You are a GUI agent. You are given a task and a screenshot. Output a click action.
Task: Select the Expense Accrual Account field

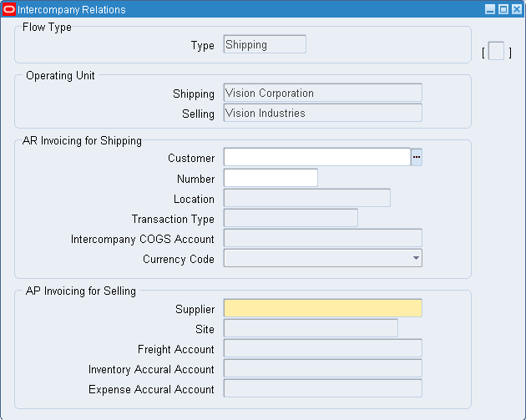coord(322,388)
